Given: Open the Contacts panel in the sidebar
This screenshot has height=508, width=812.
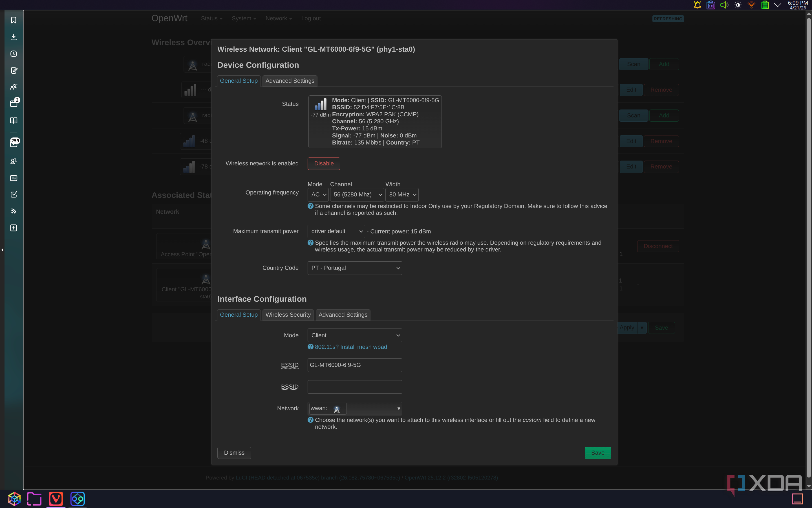Looking at the screenshot, I should pos(14,161).
